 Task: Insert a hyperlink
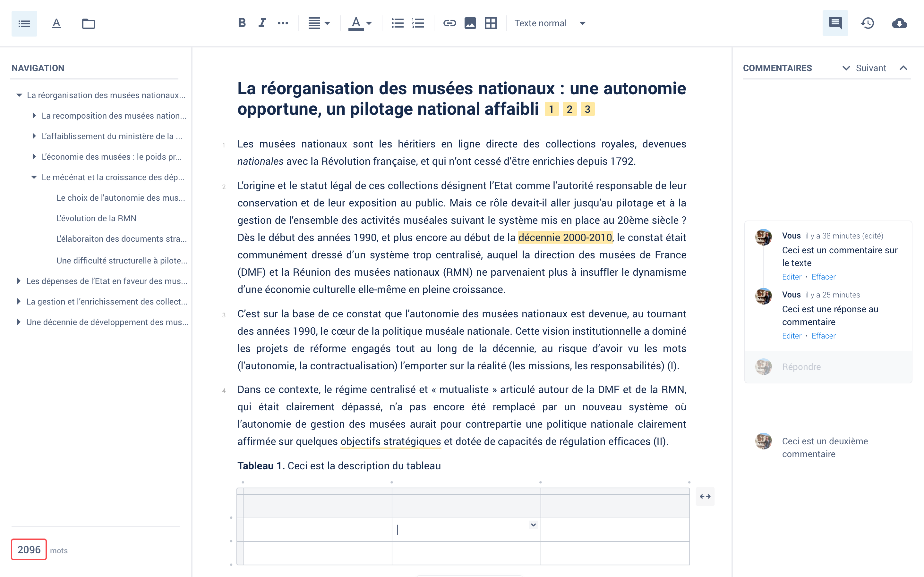(x=450, y=23)
